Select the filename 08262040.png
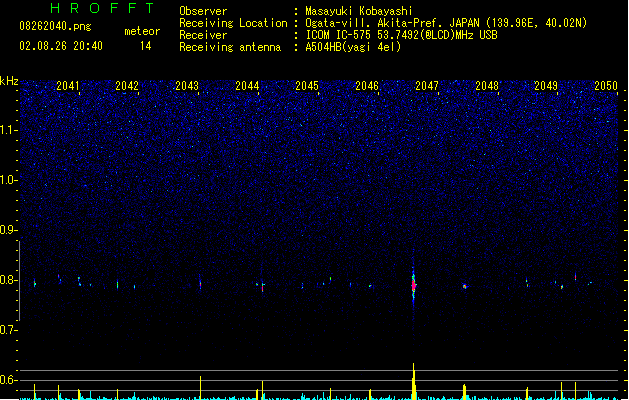This screenshot has width=629, height=400. click(x=55, y=27)
